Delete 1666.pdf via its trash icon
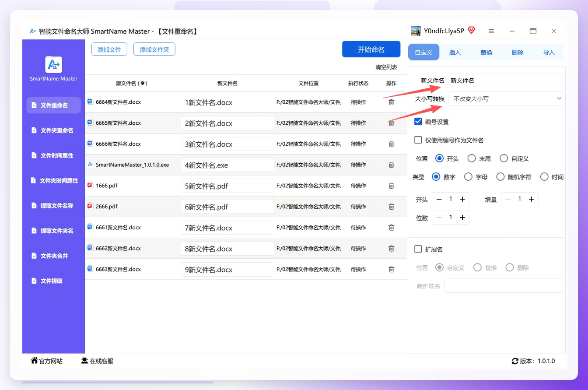Screen dimensions: 588x390 [391, 186]
